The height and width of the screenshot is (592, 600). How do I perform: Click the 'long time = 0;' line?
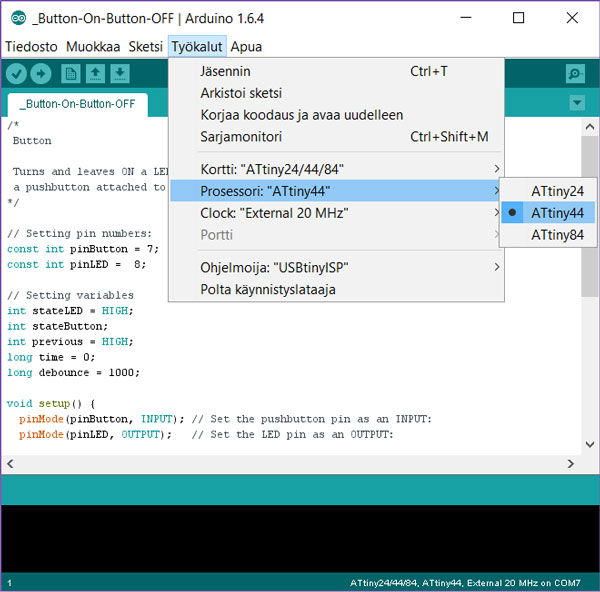tap(51, 357)
